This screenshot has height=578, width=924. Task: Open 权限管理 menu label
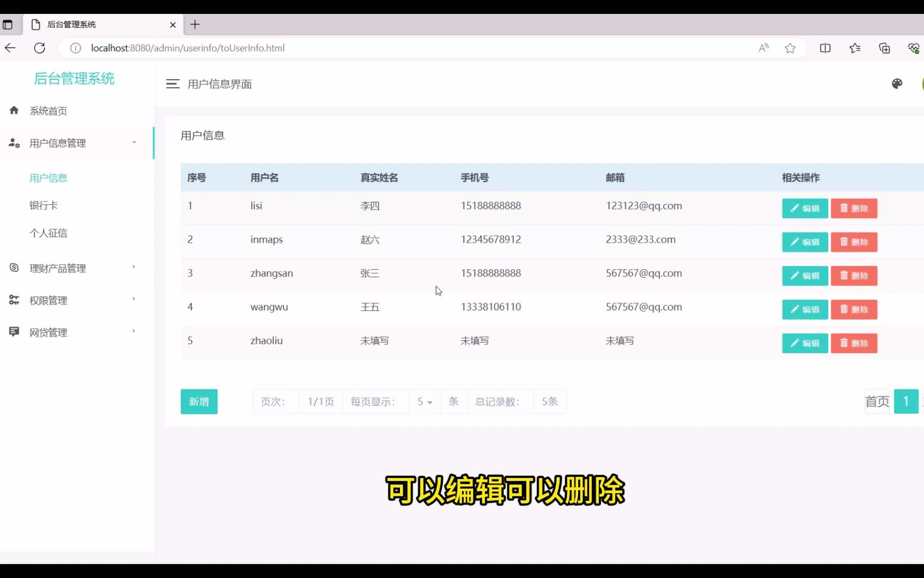49,300
